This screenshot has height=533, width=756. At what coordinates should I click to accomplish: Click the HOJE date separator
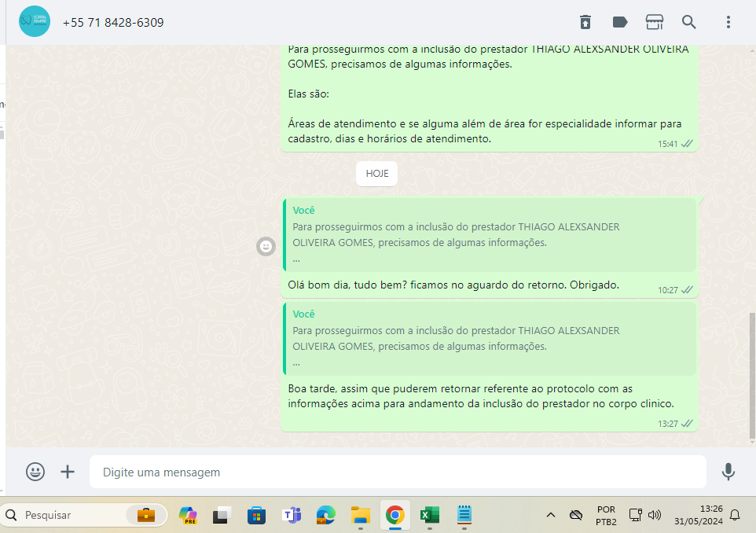pos(377,174)
